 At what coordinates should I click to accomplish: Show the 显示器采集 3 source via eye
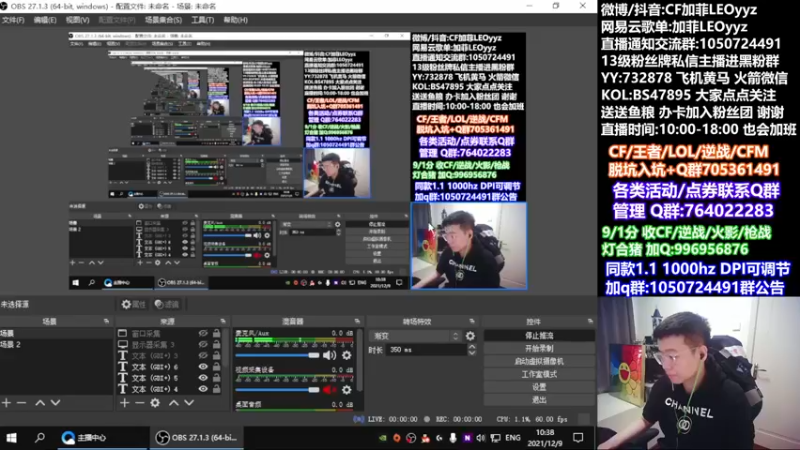point(203,344)
